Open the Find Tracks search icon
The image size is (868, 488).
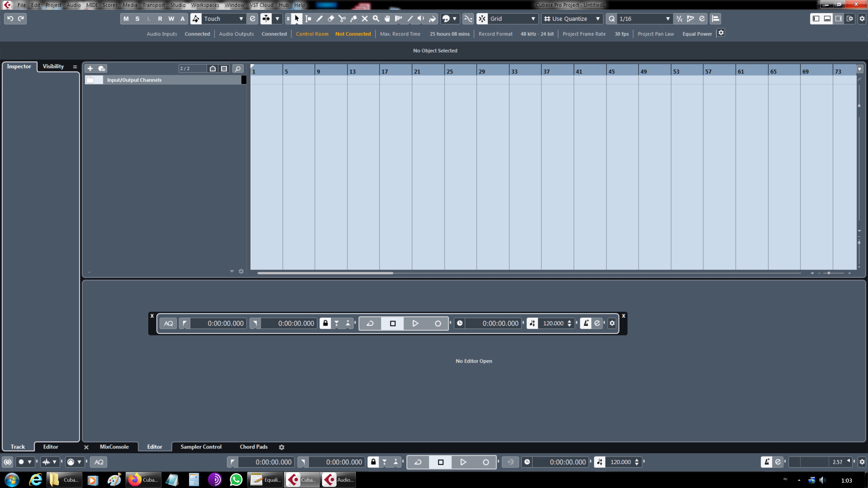click(x=238, y=69)
